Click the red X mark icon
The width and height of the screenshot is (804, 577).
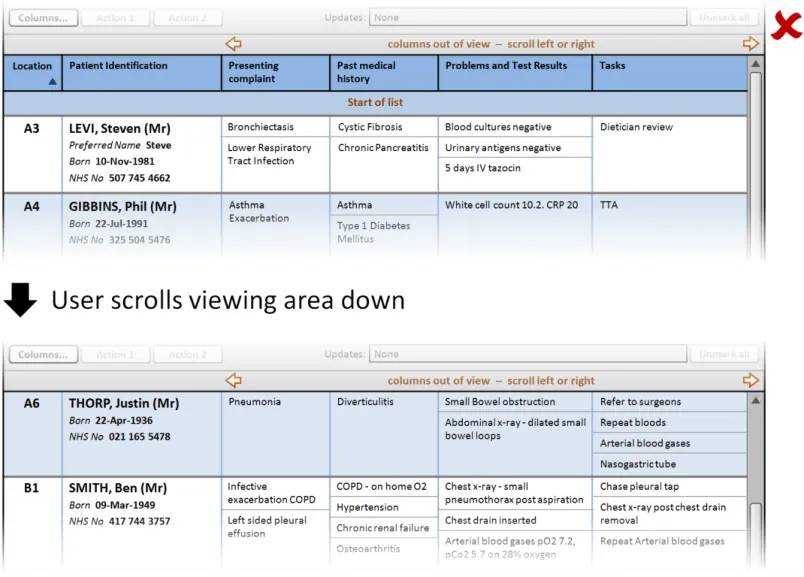[785, 25]
